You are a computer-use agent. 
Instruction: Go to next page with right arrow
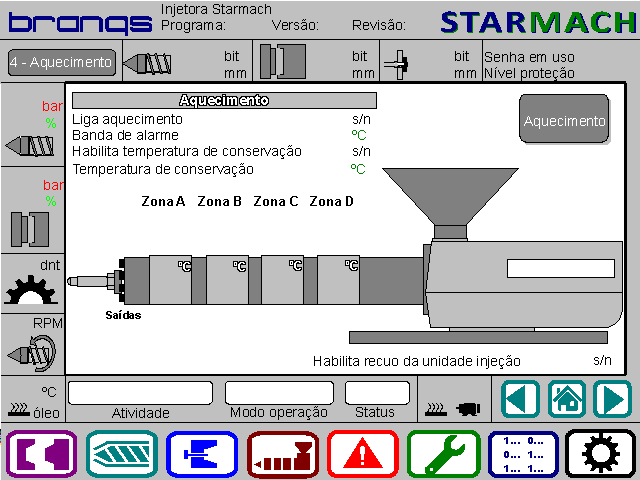tap(612, 399)
